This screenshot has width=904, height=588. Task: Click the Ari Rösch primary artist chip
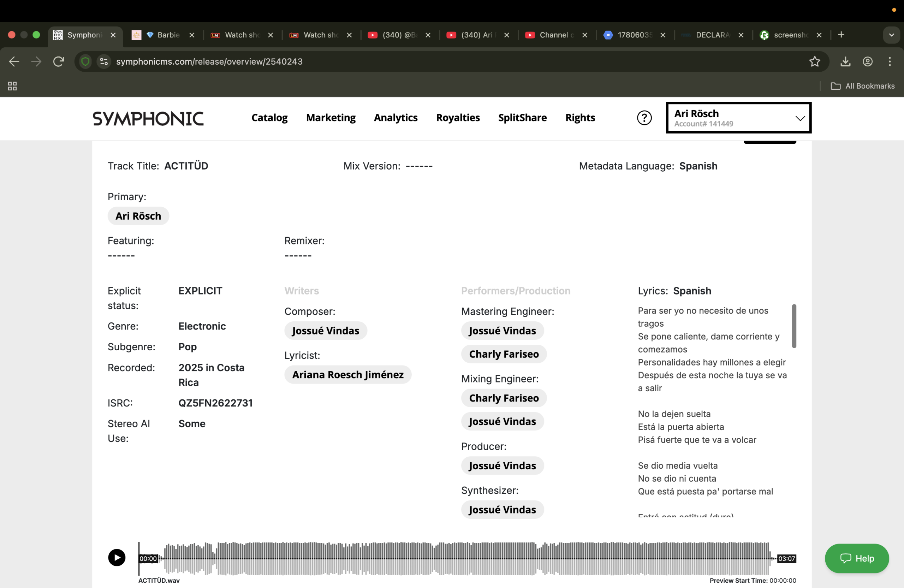click(x=138, y=216)
